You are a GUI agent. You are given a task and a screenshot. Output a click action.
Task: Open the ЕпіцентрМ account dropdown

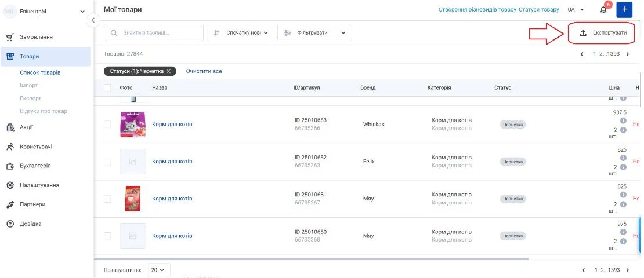[x=82, y=12]
